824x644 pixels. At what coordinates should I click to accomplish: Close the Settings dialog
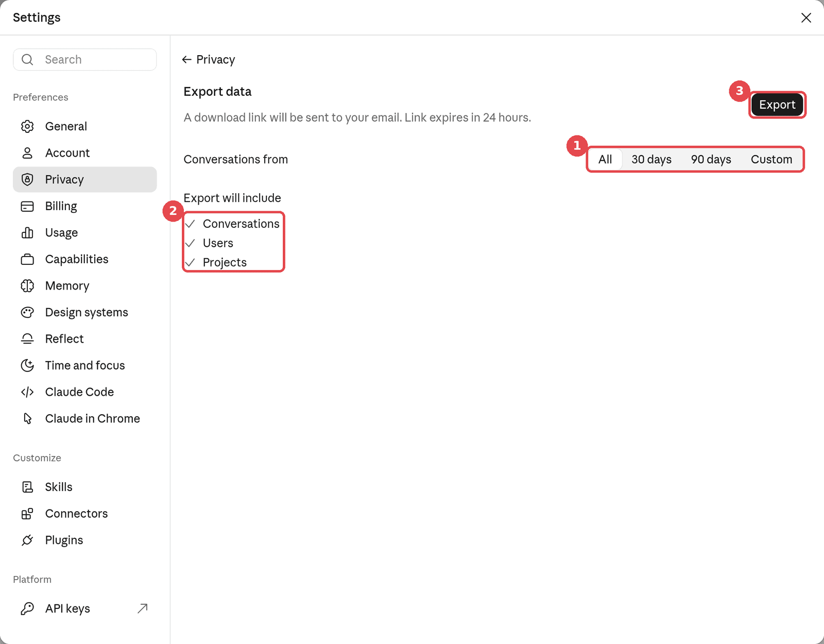[806, 18]
